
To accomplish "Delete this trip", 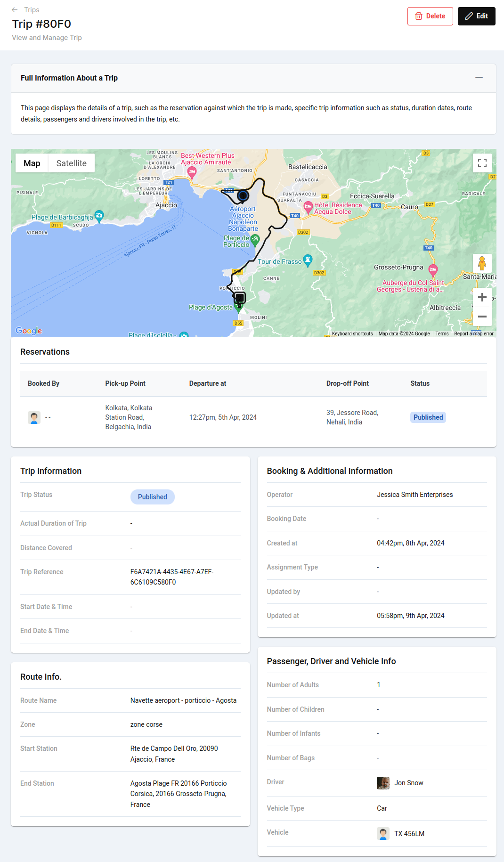I will [x=430, y=16].
